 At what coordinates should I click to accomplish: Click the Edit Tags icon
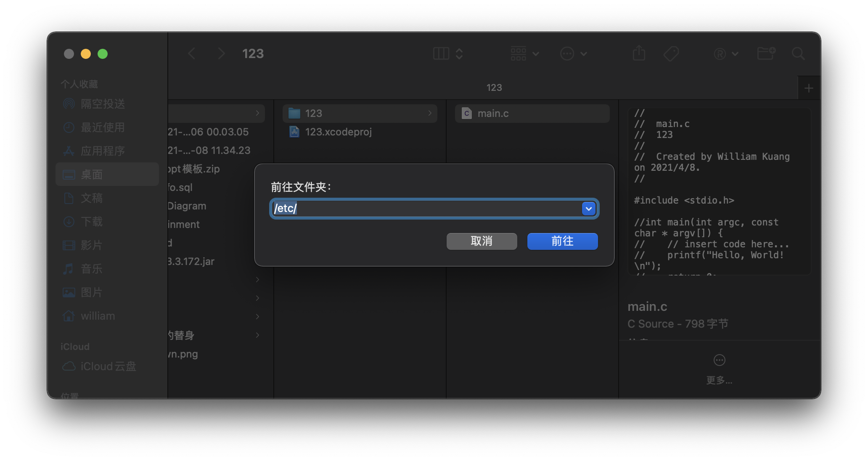pyautogui.click(x=671, y=54)
